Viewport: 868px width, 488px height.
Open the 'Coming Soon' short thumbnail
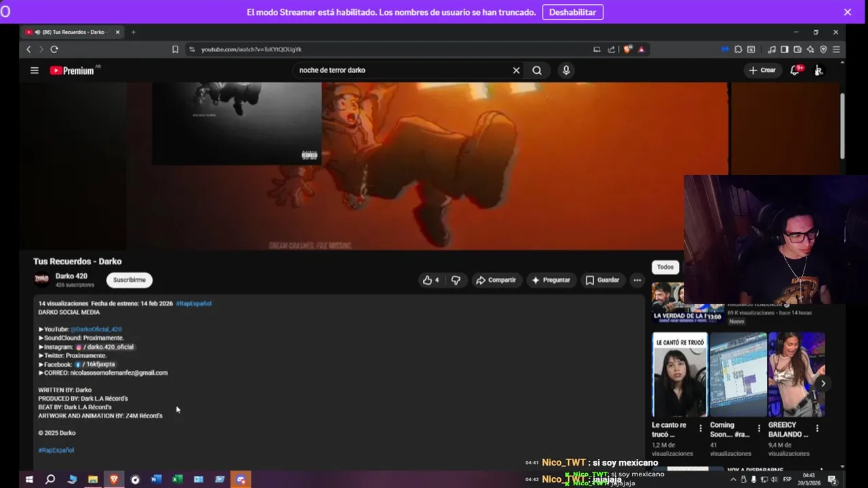pyautogui.click(x=738, y=374)
